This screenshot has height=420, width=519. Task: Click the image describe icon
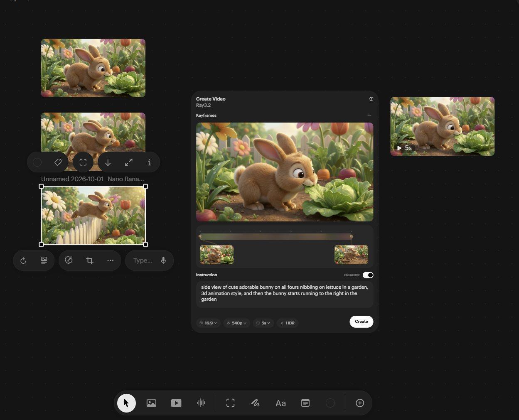point(44,260)
